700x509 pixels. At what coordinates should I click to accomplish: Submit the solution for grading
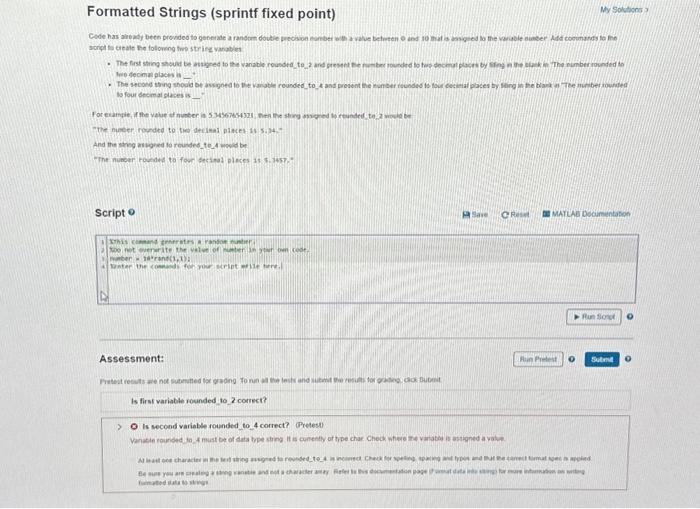[x=602, y=359]
